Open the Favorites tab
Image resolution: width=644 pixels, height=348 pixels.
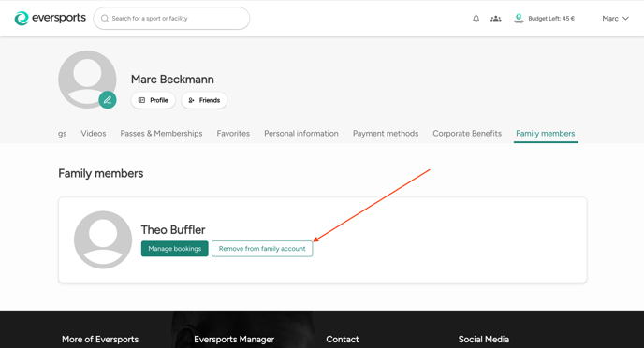[233, 134]
